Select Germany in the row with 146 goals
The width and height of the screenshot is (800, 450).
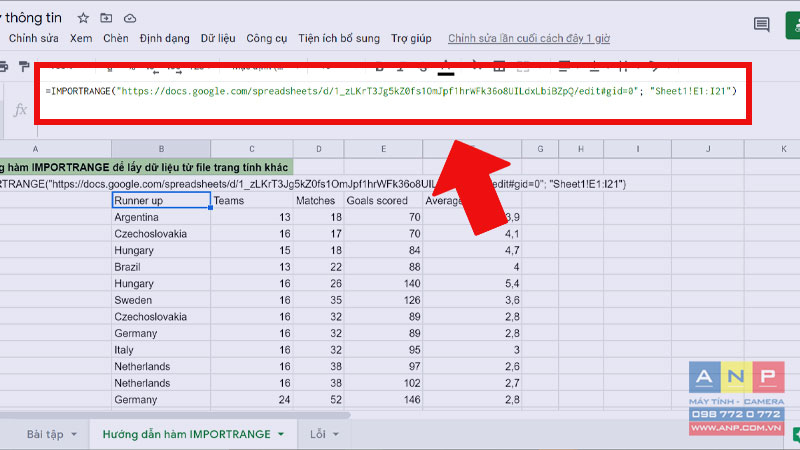(x=161, y=399)
